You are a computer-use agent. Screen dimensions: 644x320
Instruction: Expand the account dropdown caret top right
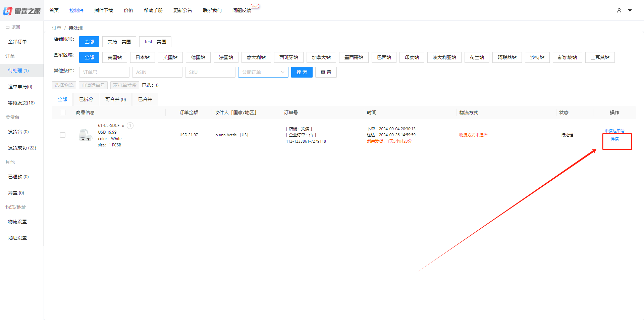(x=630, y=10)
